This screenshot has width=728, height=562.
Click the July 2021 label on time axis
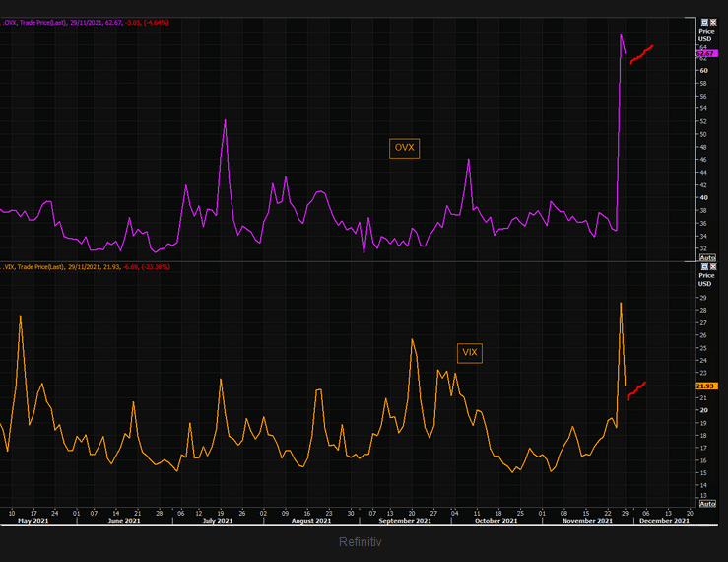(218, 521)
